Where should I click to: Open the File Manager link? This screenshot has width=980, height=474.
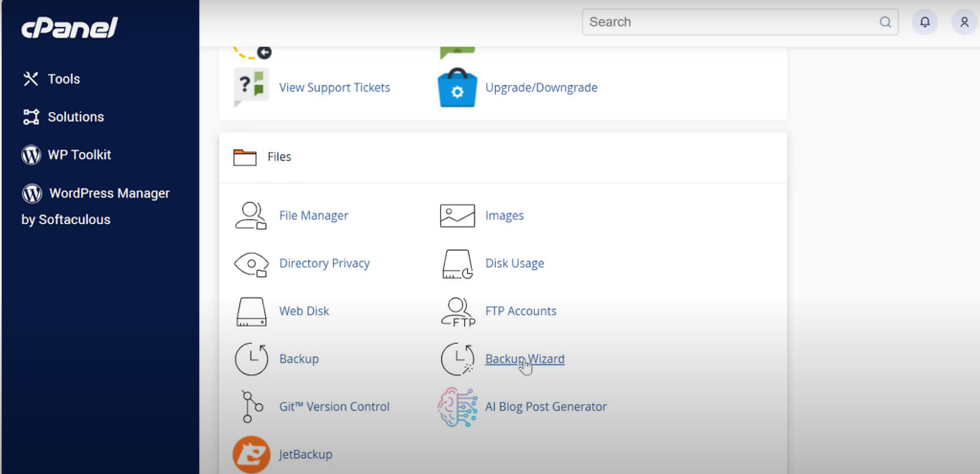(314, 215)
